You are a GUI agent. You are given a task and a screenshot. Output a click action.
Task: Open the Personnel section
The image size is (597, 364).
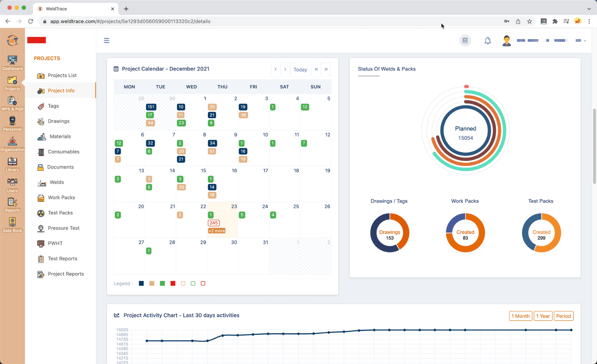(x=12, y=123)
